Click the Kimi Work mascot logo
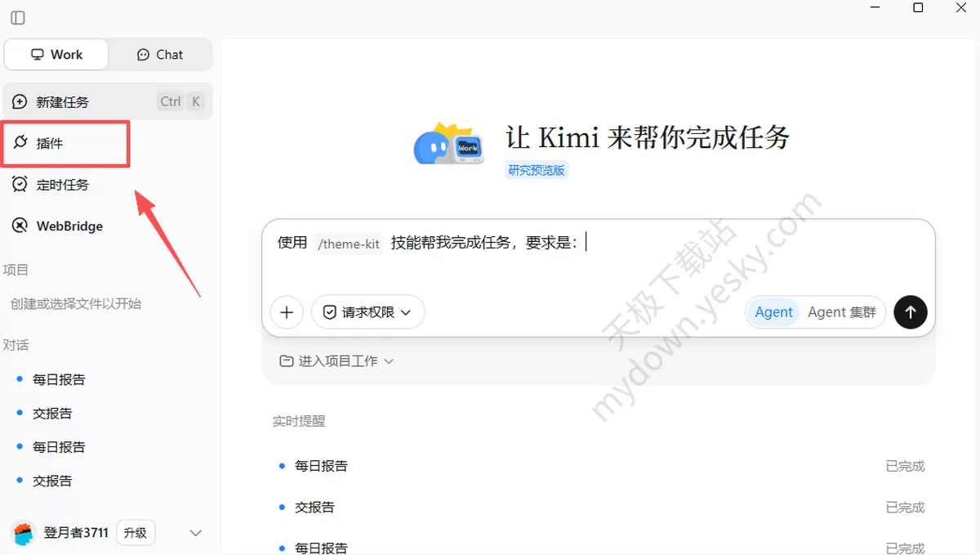980x555 pixels. pyautogui.click(x=448, y=145)
